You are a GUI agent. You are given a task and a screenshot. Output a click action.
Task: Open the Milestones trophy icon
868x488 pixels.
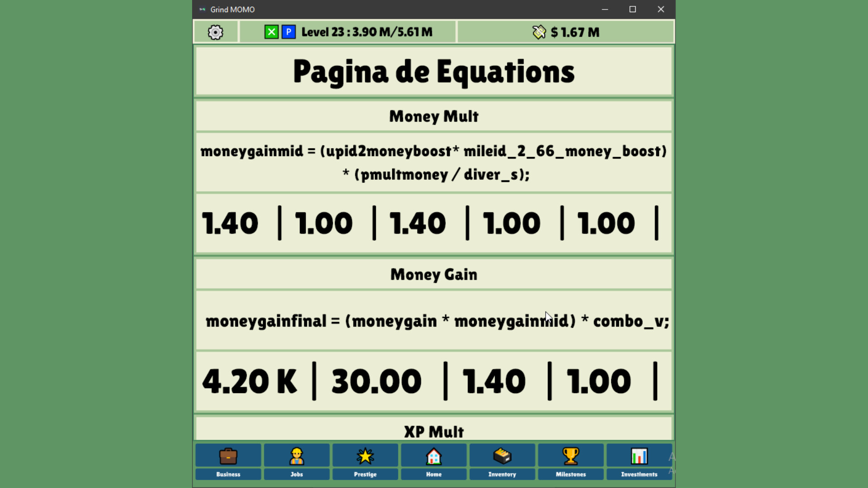pyautogui.click(x=571, y=456)
